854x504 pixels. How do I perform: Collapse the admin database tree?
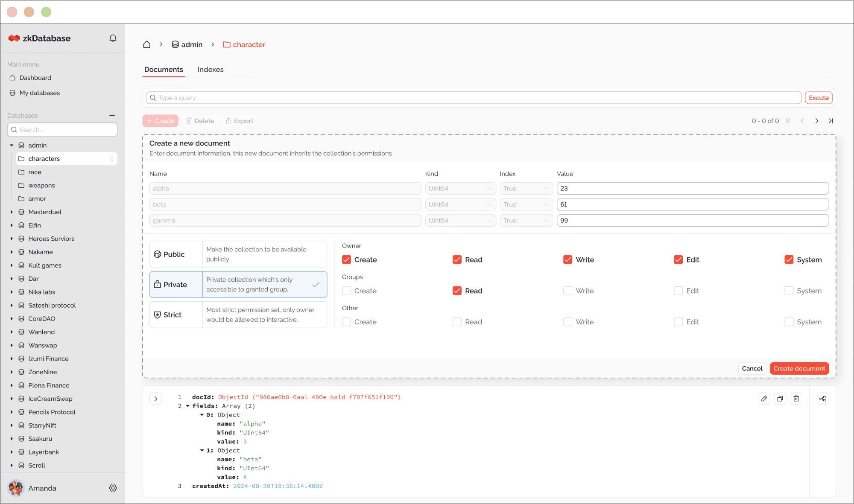pyautogui.click(x=12, y=146)
